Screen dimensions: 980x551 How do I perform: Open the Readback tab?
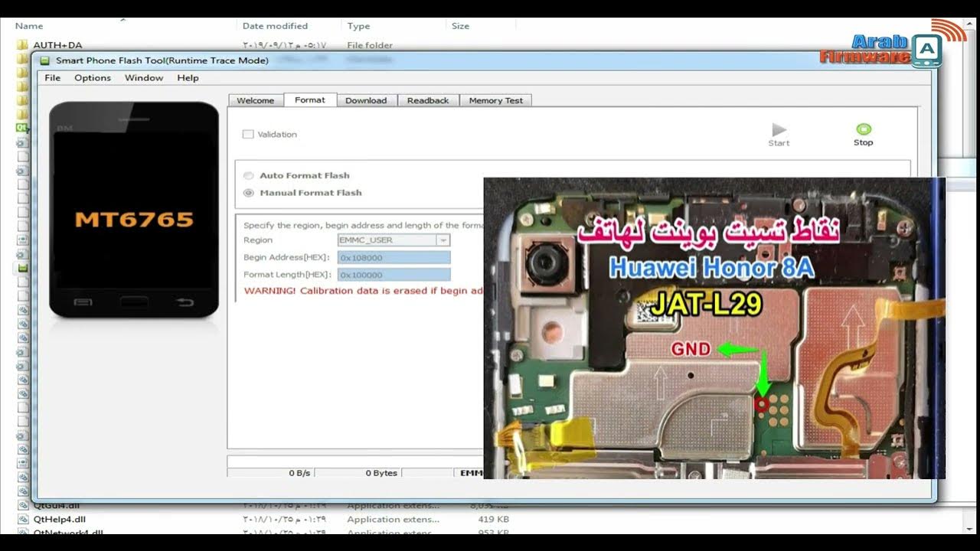pyautogui.click(x=428, y=100)
